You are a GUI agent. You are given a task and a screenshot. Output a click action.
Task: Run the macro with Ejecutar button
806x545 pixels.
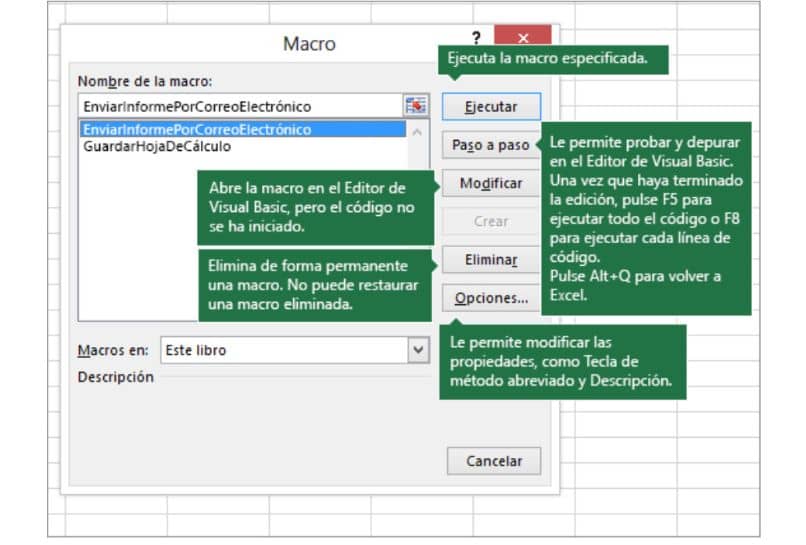tap(491, 106)
